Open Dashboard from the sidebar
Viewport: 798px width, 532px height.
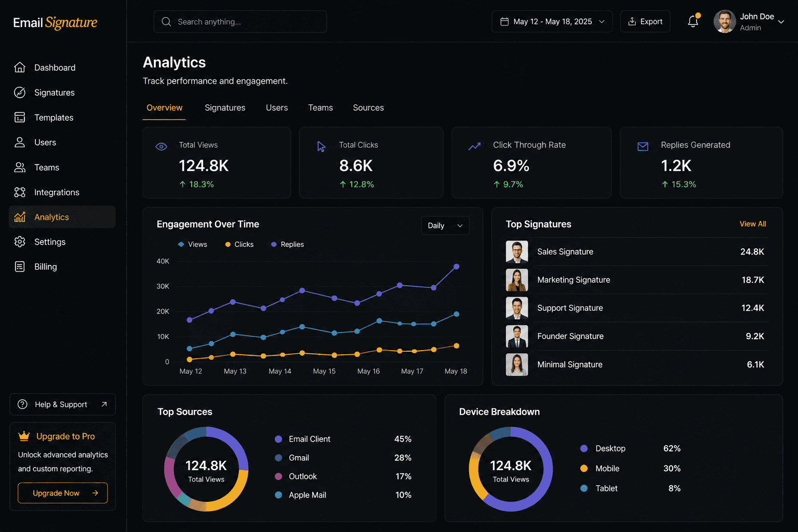pyautogui.click(x=62, y=68)
